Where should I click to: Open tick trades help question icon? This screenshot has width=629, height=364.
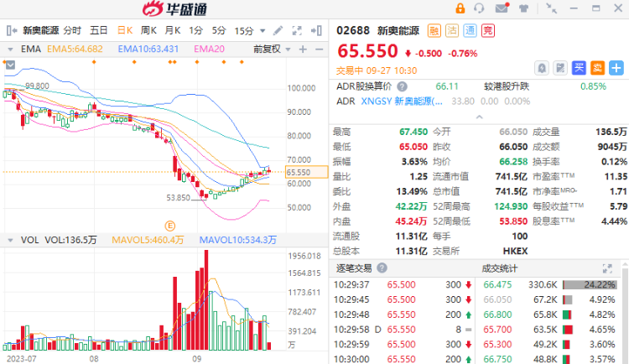[x=382, y=268]
